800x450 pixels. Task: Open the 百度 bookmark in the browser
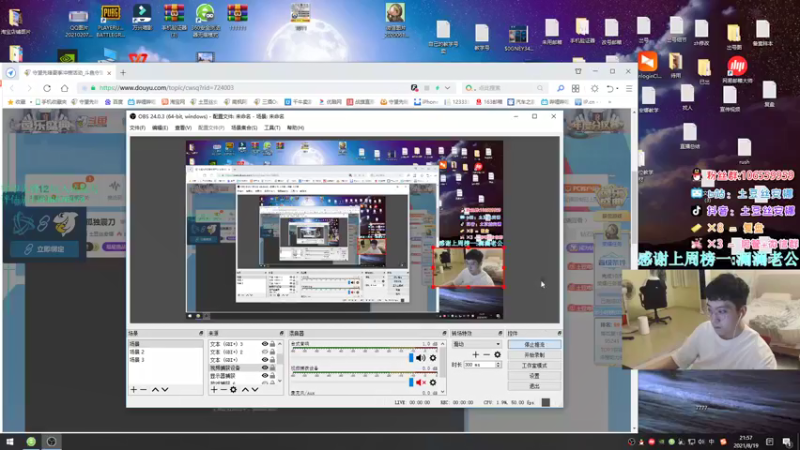pos(115,102)
